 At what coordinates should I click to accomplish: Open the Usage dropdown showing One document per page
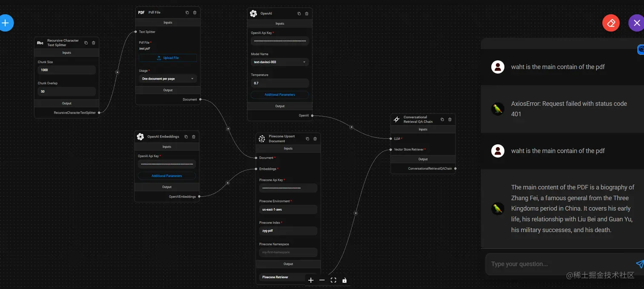168,79
